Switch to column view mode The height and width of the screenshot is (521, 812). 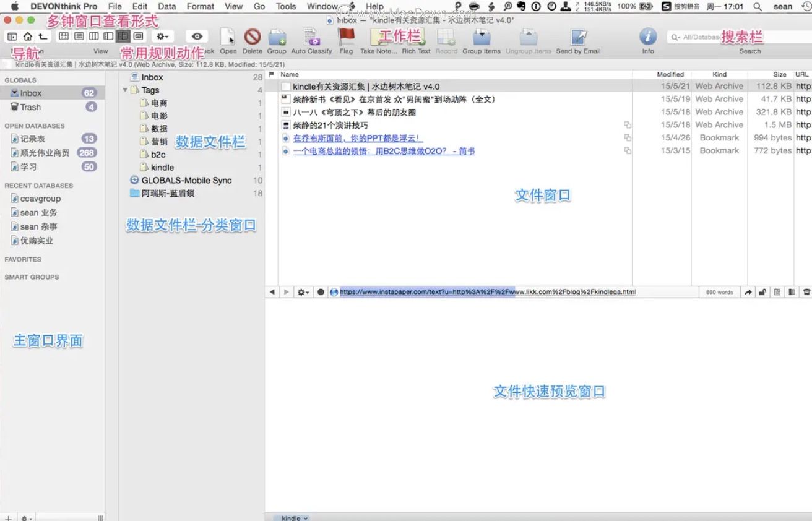click(93, 37)
